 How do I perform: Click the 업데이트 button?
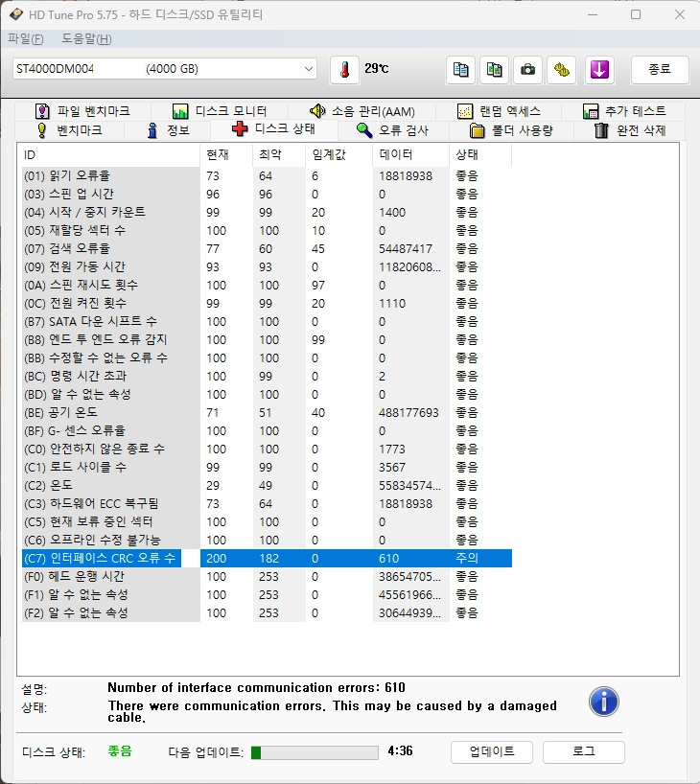[x=491, y=751]
